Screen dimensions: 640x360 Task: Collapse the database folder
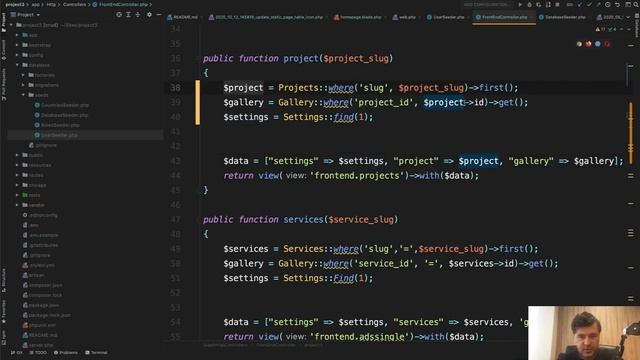click(x=17, y=65)
